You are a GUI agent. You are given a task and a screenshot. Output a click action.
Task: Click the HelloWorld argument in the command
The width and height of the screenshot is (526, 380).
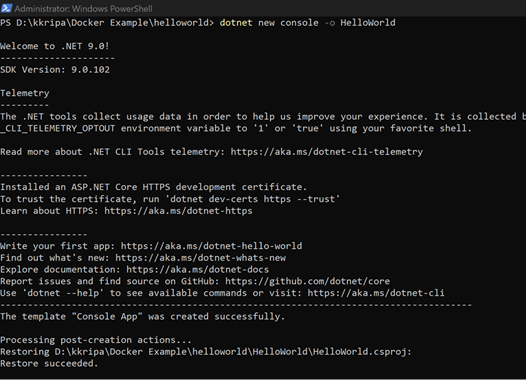pyautogui.click(x=368, y=23)
